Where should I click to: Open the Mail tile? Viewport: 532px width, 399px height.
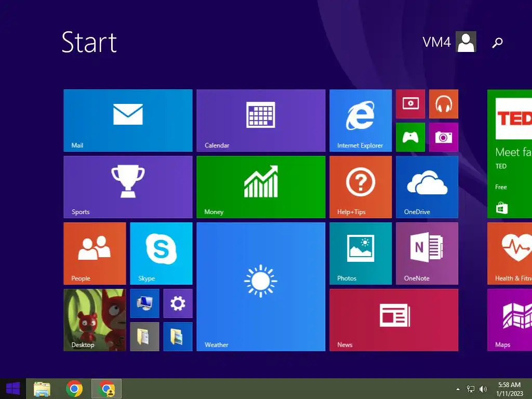click(x=128, y=121)
